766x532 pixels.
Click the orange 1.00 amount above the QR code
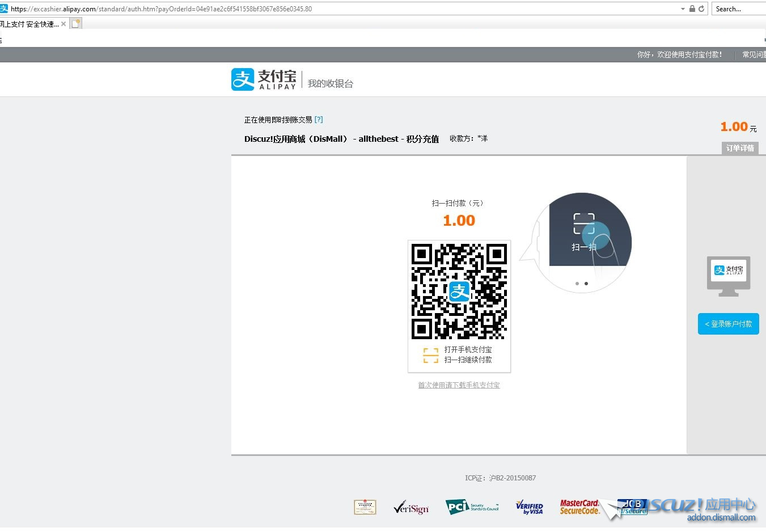coord(459,221)
